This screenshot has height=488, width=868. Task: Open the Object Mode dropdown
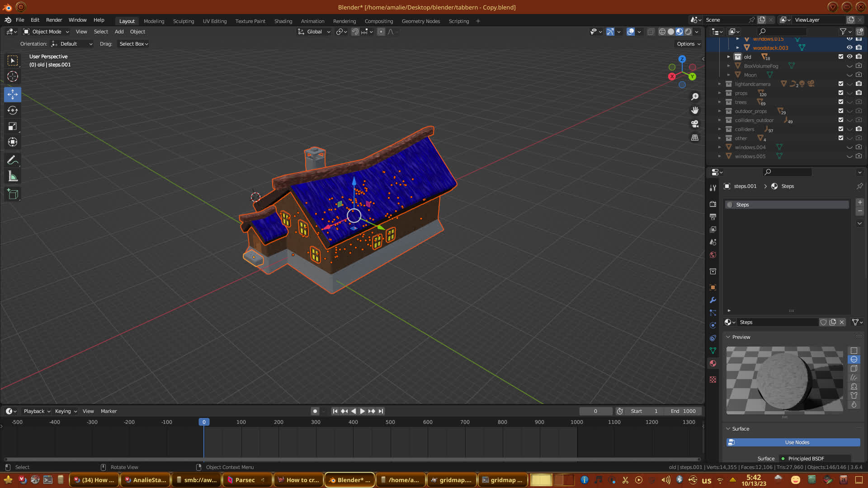tap(46, 32)
